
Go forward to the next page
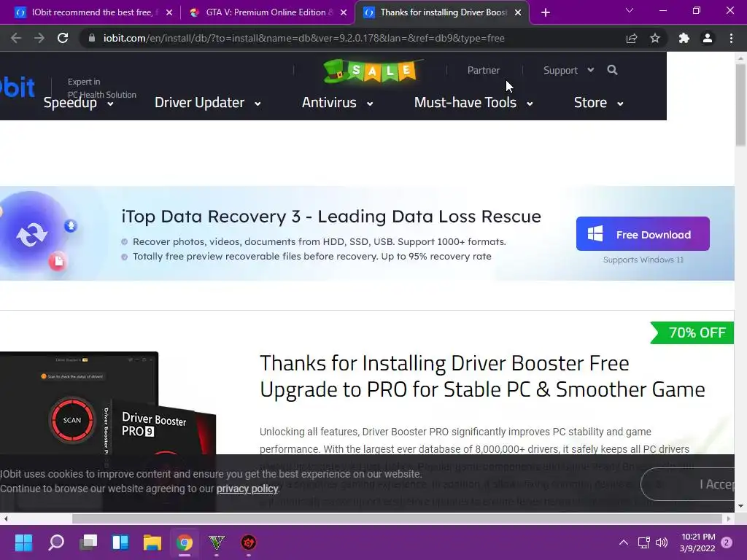click(x=39, y=38)
